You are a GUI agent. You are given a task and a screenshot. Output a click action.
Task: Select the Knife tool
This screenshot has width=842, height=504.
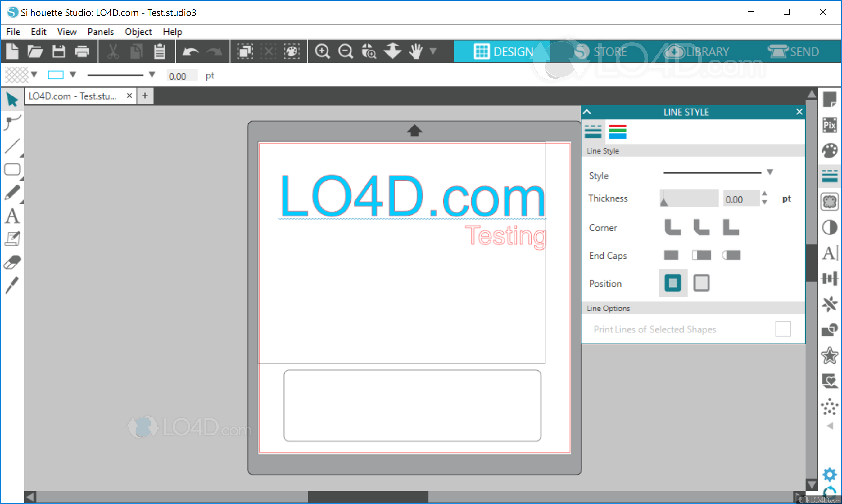(x=12, y=285)
